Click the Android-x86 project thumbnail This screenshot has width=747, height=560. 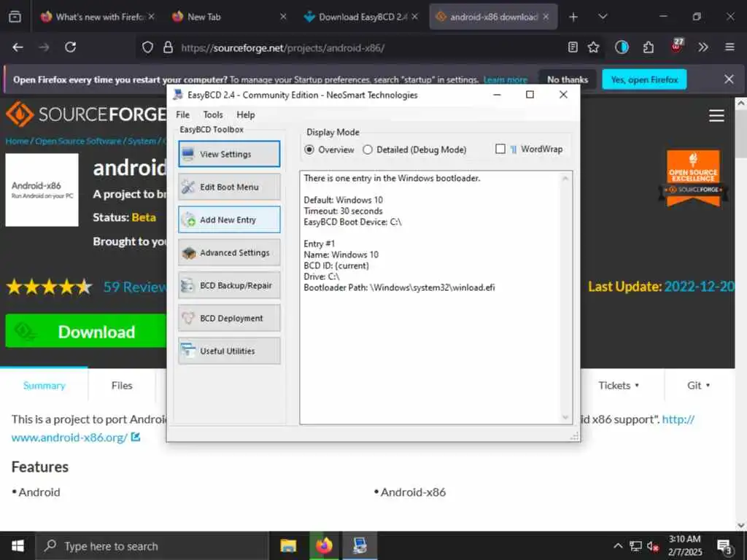point(42,190)
